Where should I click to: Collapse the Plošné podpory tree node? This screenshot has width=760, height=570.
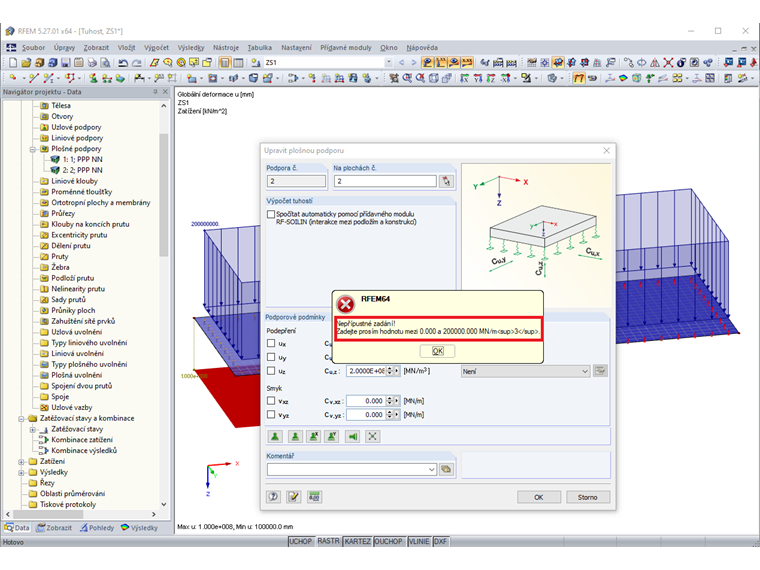[x=33, y=149]
